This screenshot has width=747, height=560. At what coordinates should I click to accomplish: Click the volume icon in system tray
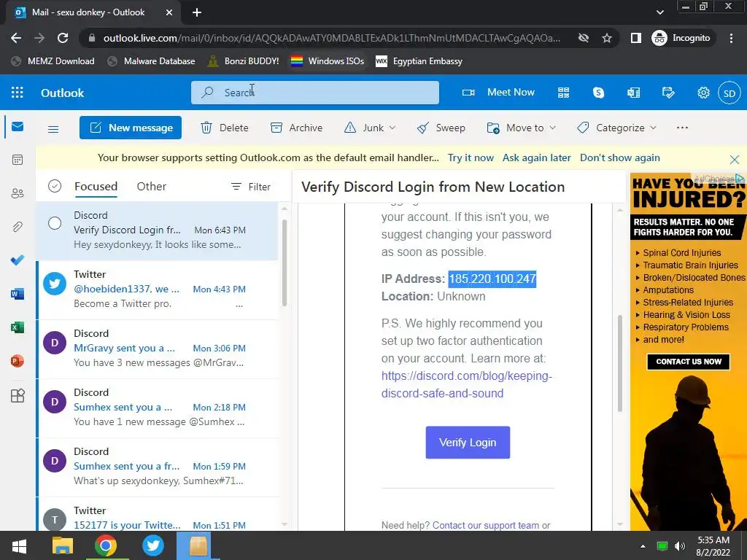click(x=680, y=545)
